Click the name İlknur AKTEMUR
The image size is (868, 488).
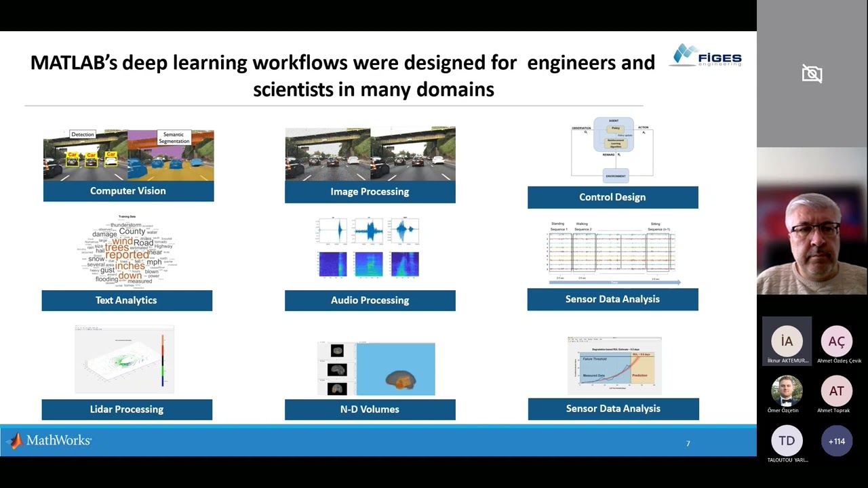[x=787, y=361]
